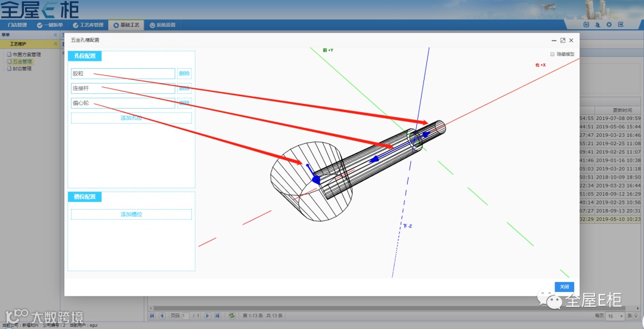The image size is (644, 329).
Task: Open the 工艺库管理 menu tab
Action: tap(88, 25)
